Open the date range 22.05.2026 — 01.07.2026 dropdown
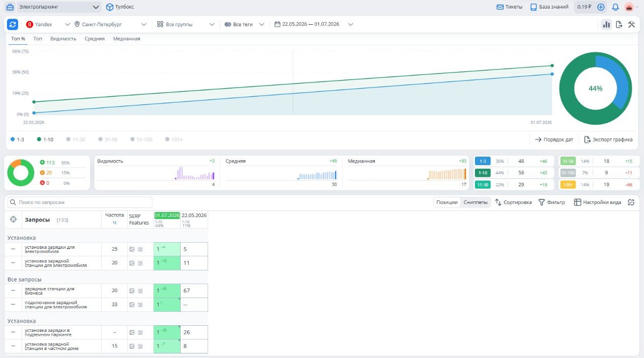Viewport: 644px width, 358px height. click(314, 24)
